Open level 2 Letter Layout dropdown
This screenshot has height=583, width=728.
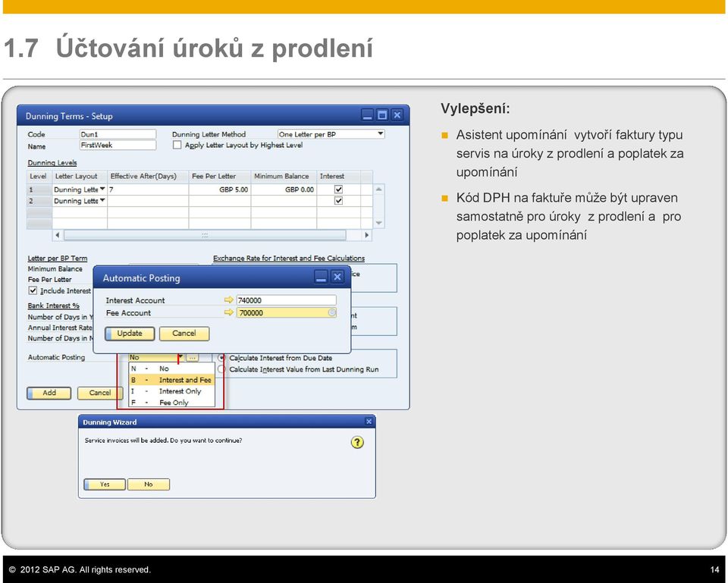[102, 200]
